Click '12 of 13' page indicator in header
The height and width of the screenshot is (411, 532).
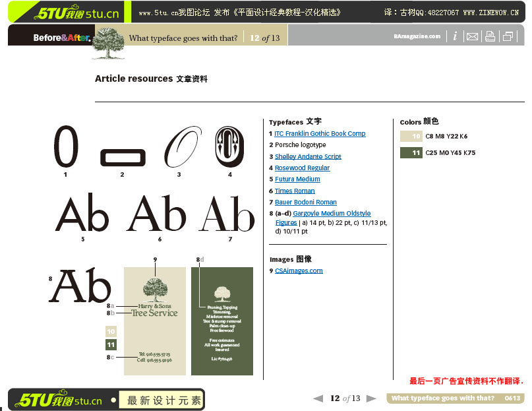pos(264,38)
